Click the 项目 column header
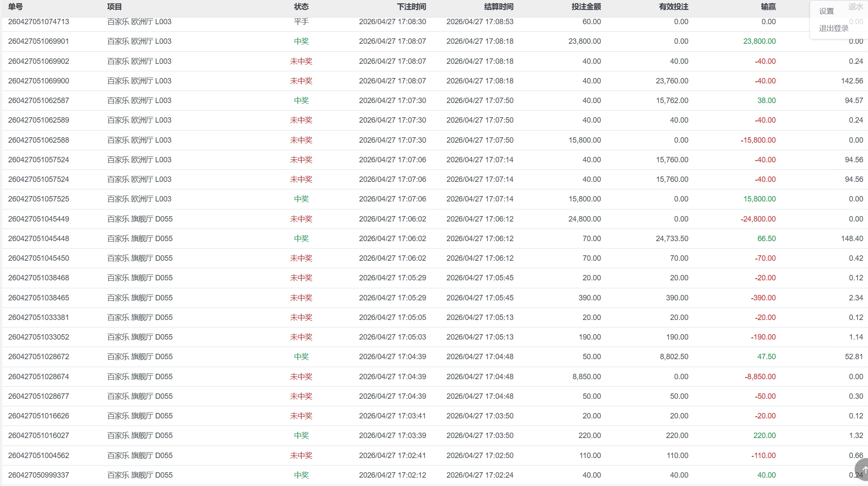 [114, 7]
